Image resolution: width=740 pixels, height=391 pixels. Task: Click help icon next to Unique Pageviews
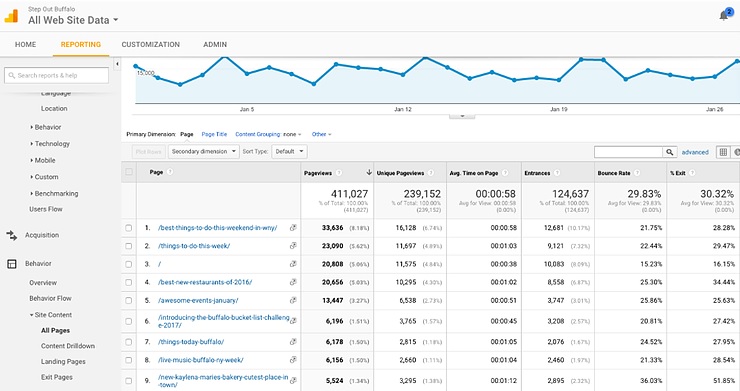(430, 173)
